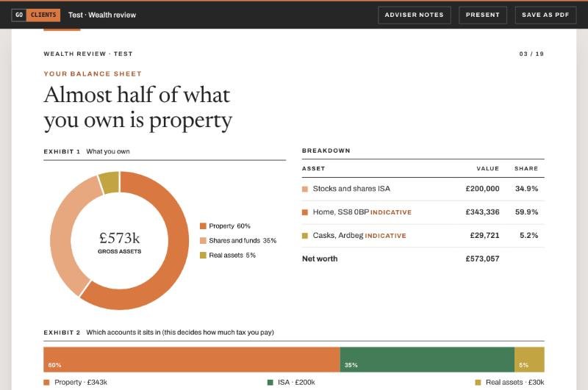The image size is (588, 390).
Task: Select the Home, SS8 0BP asset name
Action: click(x=341, y=212)
